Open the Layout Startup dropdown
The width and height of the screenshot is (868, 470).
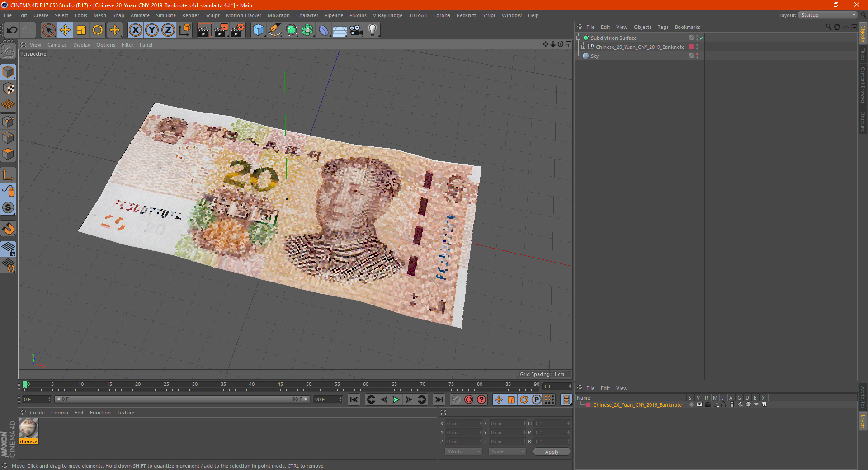[828, 15]
